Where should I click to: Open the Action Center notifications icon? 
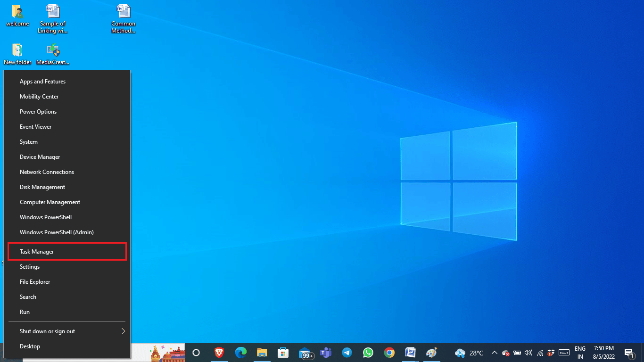point(629,353)
